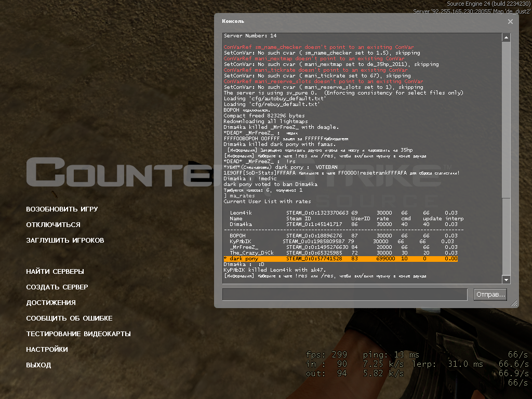
Task: Open НАЙТИ СЕРВЕРЫ server browser
Action: coord(55,271)
